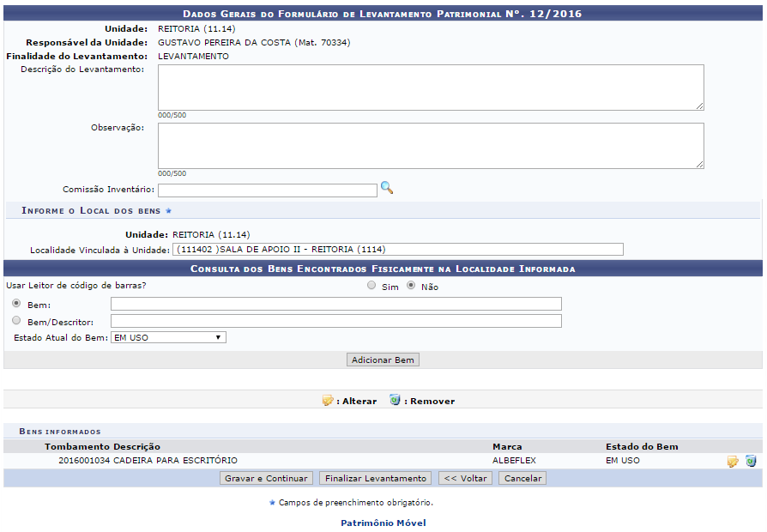The image size is (767, 532).
Task: Select Sim for barcode reader usage
Action: pyautogui.click(x=371, y=286)
